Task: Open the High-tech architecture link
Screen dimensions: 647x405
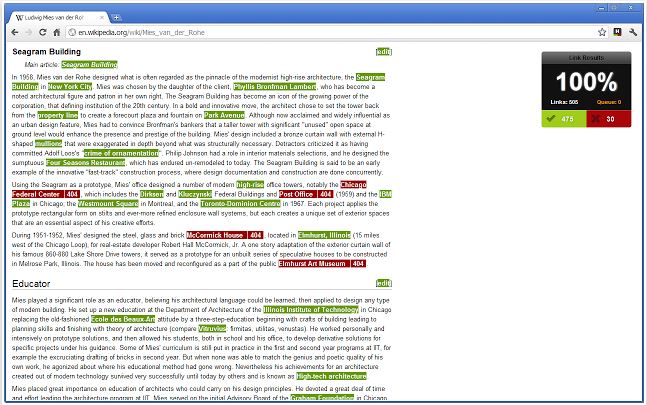Action: (331, 376)
